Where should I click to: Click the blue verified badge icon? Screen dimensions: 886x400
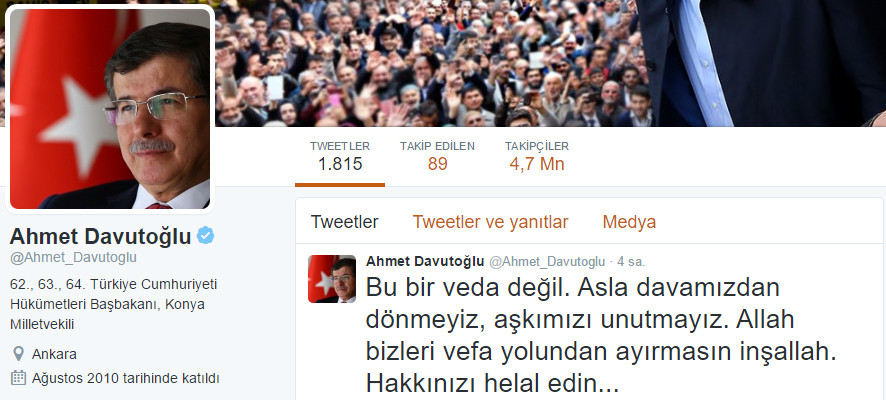pyautogui.click(x=206, y=236)
